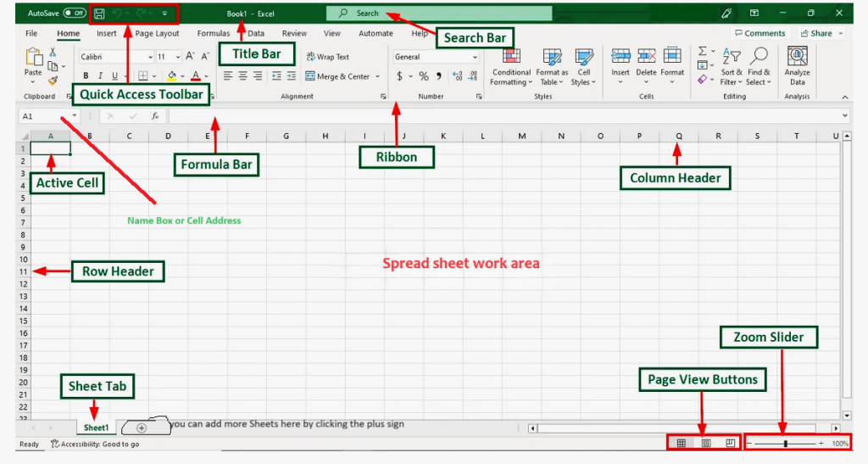Switch to the Data tab
Screen dimensions: 868x464
pos(256,33)
